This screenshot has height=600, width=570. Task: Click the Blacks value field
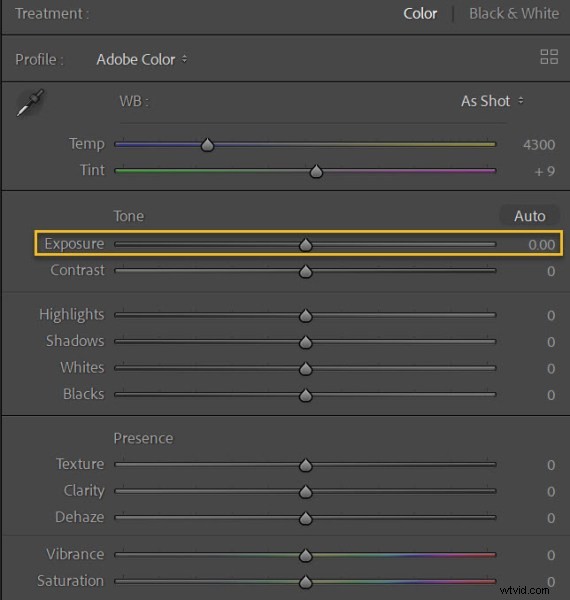tap(551, 395)
